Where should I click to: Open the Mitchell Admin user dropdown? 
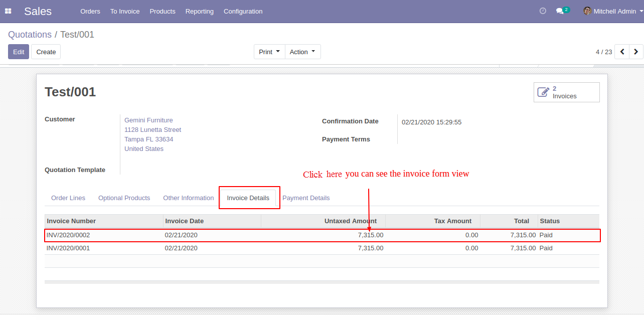tap(613, 11)
